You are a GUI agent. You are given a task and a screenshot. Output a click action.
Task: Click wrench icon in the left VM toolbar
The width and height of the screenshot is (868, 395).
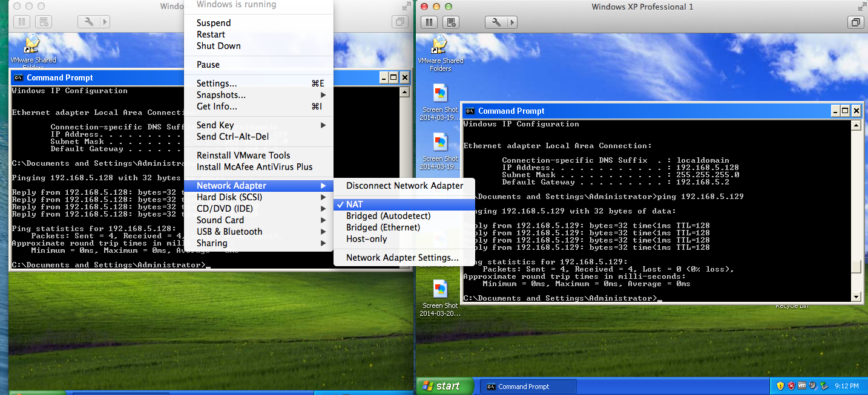pos(88,22)
